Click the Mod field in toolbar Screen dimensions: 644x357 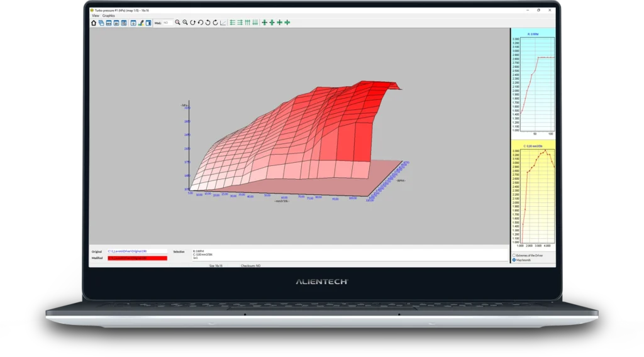[x=167, y=23]
